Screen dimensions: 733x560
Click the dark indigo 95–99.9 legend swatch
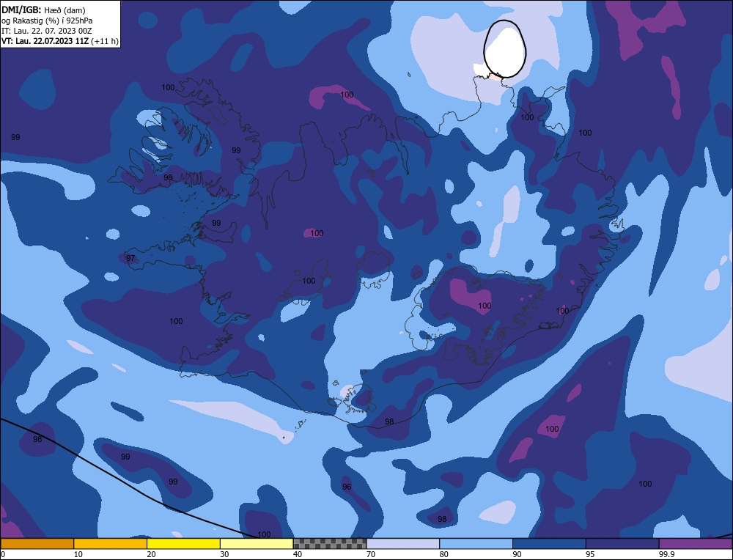coord(622,544)
